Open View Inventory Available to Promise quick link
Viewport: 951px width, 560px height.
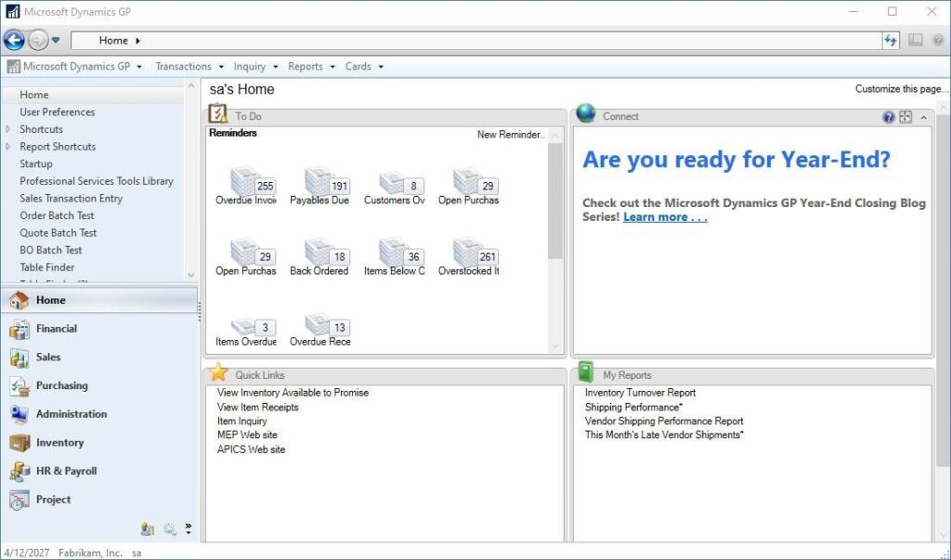coord(293,393)
